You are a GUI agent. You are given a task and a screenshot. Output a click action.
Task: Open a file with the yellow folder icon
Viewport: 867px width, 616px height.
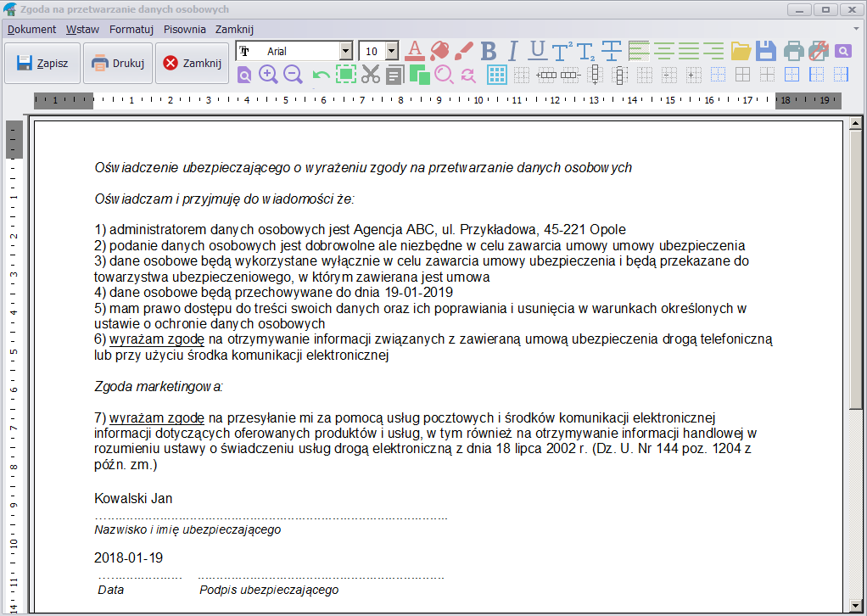741,52
